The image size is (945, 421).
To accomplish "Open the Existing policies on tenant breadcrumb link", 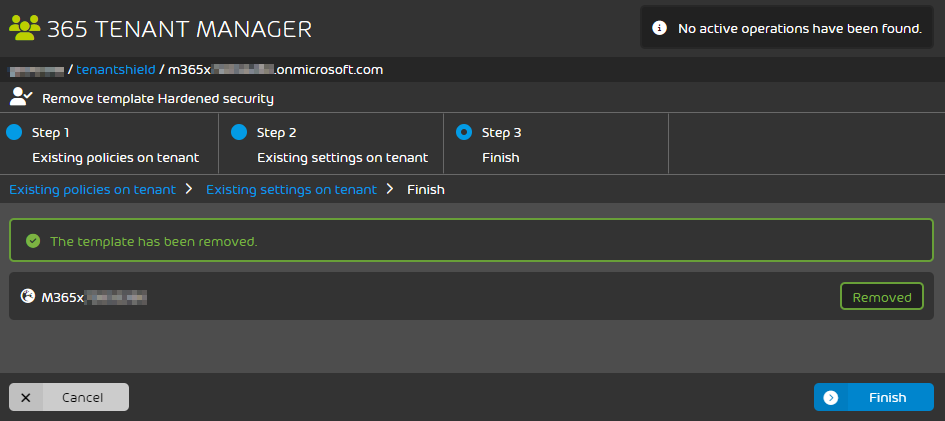I will (x=92, y=190).
